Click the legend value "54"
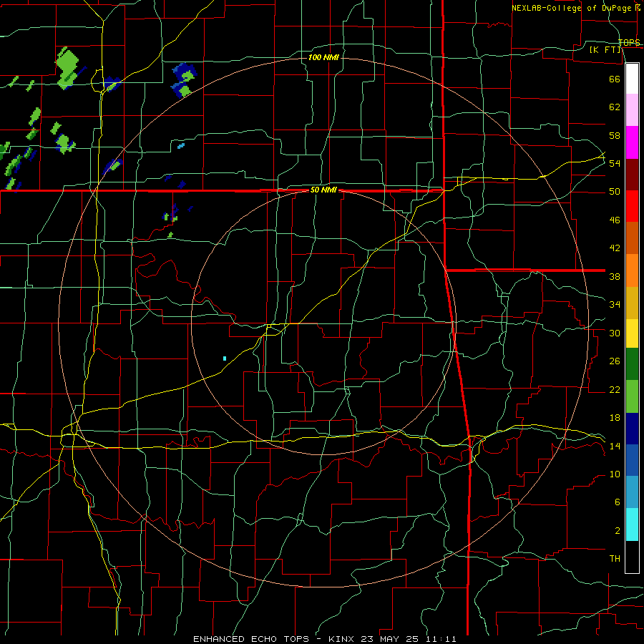Image resolution: width=644 pixels, height=644 pixels. tap(615, 163)
